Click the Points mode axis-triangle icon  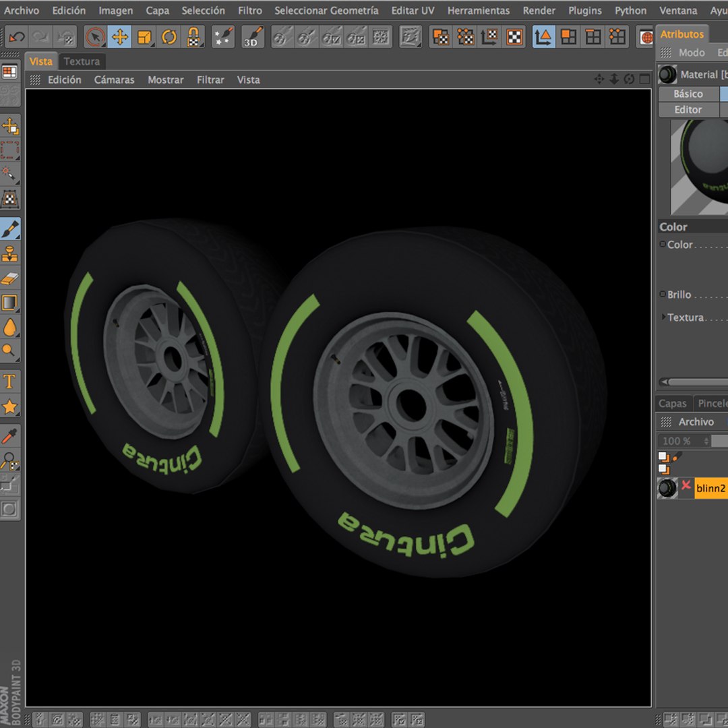pos(543,36)
